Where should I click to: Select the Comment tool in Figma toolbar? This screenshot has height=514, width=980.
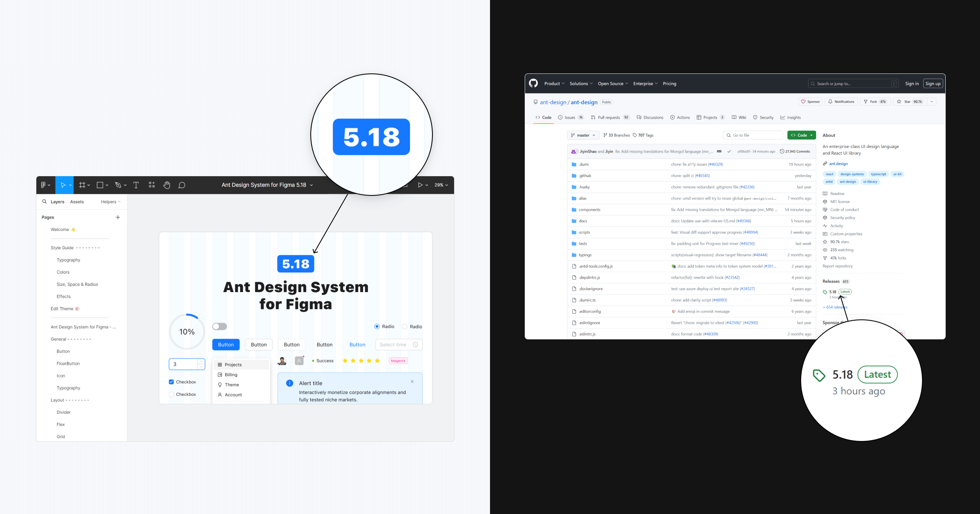coord(182,185)
